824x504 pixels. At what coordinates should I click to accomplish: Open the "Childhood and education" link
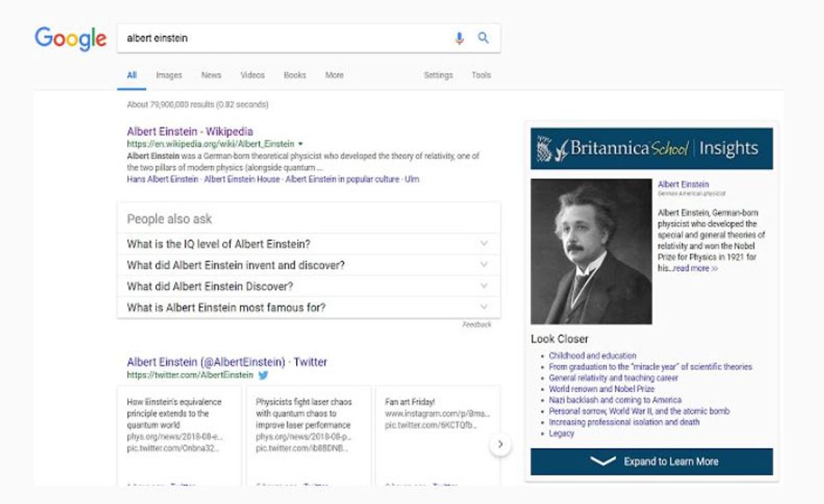(592, 356)
